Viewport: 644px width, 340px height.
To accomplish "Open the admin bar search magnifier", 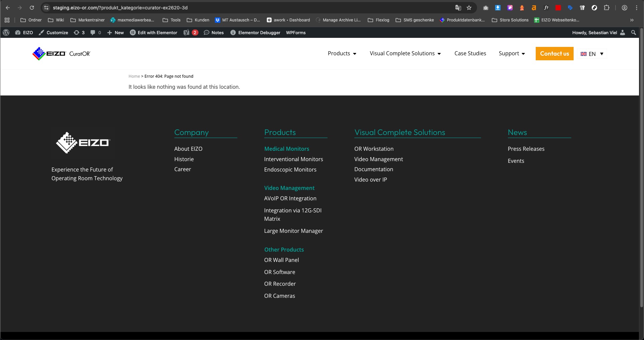I will 633,32.
